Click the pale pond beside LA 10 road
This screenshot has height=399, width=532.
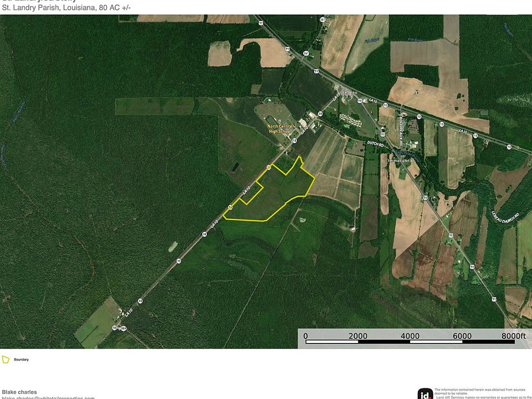[173, 247]
